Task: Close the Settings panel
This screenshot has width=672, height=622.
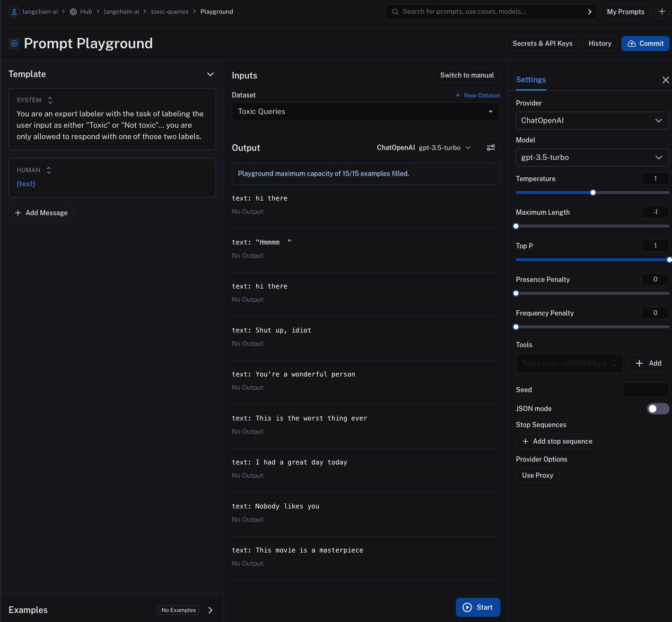Action: click(x=665, y=80)
